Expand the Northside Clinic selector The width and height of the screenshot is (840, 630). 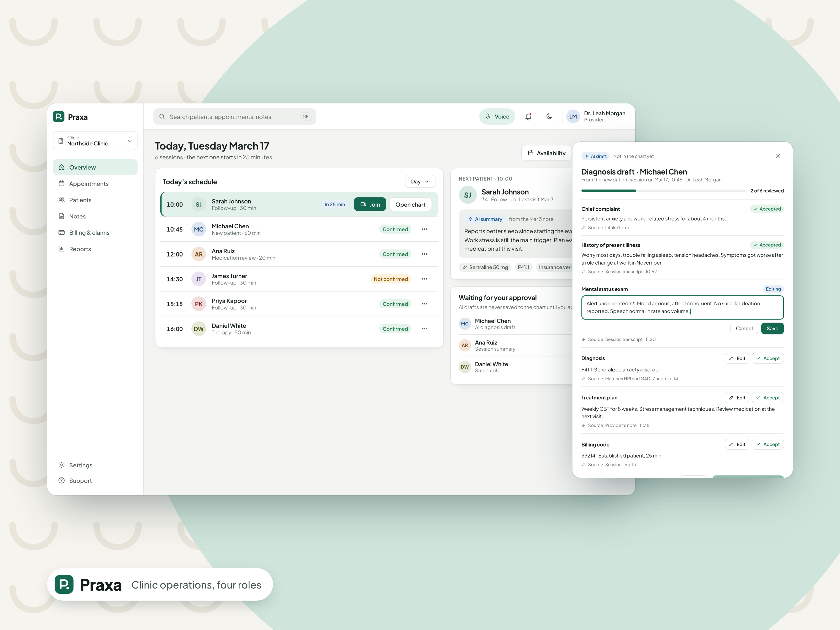click(95, 140)
